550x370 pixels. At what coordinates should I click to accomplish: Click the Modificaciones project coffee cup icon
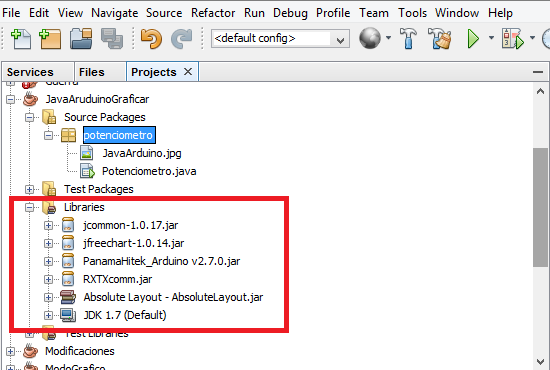pos(31,351)
